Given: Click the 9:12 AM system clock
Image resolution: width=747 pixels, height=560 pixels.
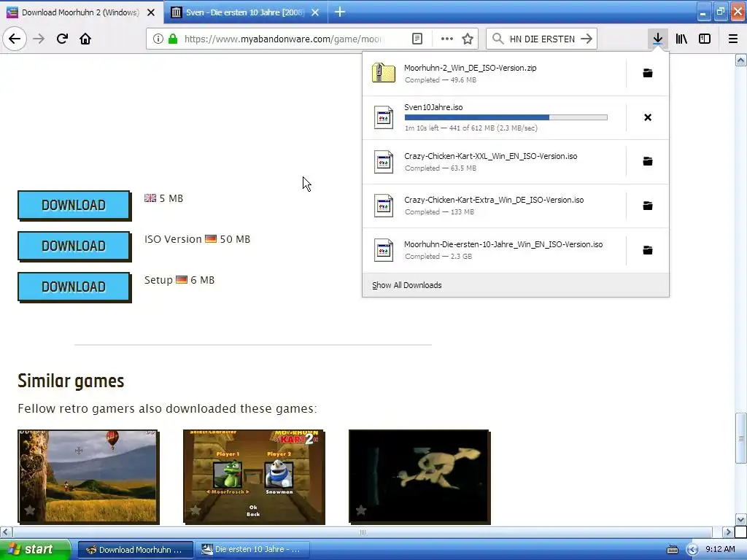Looking at the screenshot, I should (720, 549).
